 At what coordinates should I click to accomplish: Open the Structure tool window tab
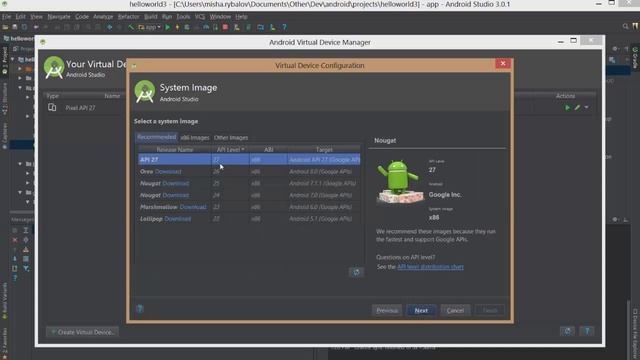[4, 98]
